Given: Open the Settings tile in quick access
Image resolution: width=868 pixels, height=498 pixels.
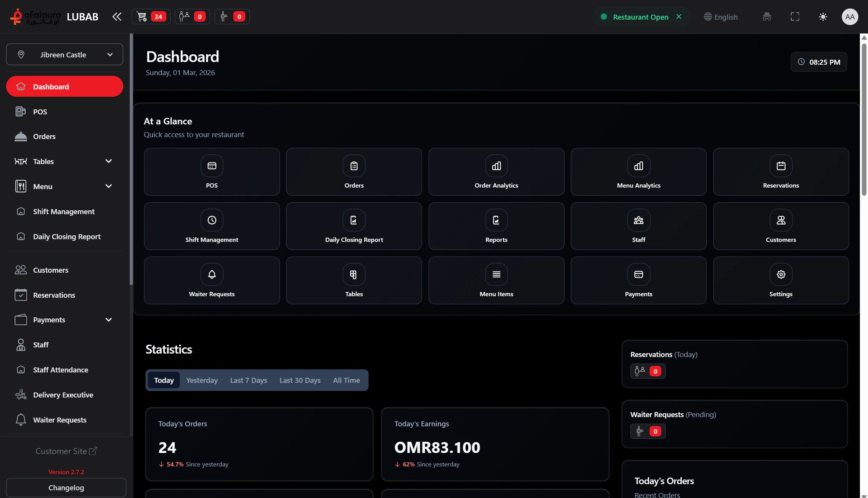Looking at the screenshot, I should click(x=781, y=280).
